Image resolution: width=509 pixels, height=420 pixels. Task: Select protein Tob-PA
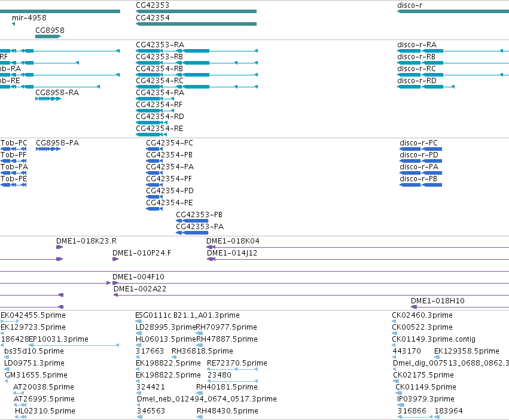pos(14,167)
